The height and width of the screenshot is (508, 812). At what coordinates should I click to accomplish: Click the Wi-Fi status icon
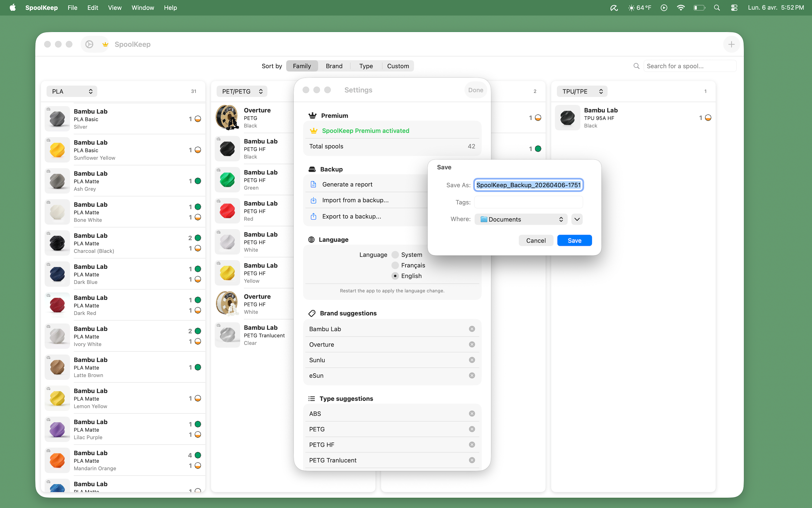point(681,7)
